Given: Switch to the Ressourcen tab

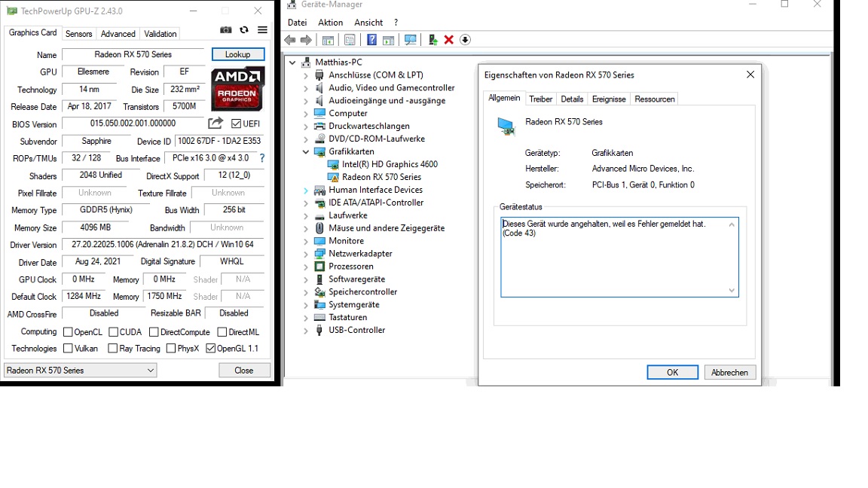Looking at the screenshot, I should (654, 99).
